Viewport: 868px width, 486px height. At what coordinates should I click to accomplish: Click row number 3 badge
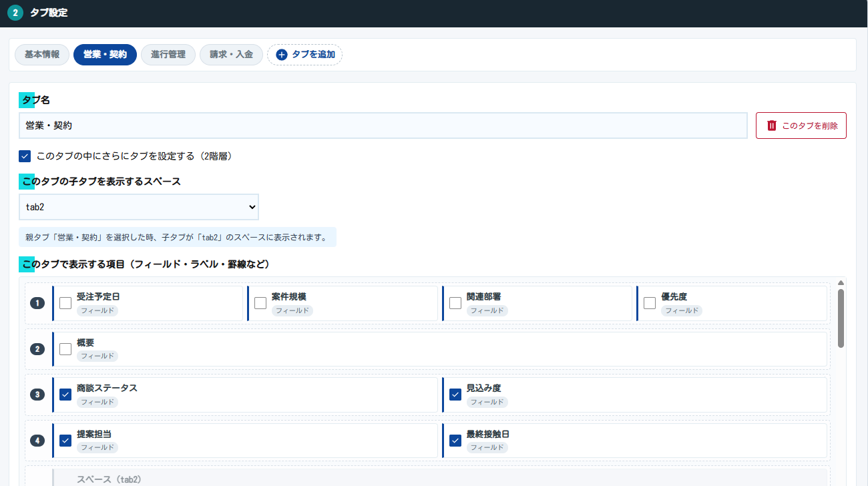click(37, 395)
